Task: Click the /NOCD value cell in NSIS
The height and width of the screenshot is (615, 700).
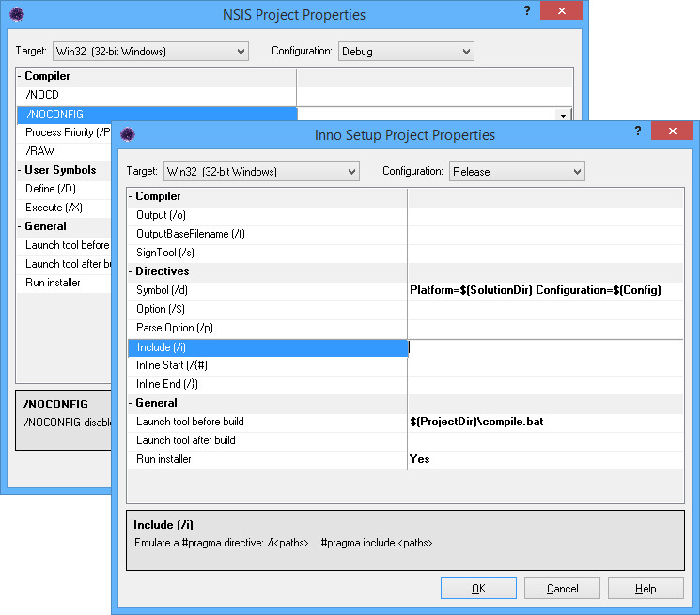Action: (435, 95)
